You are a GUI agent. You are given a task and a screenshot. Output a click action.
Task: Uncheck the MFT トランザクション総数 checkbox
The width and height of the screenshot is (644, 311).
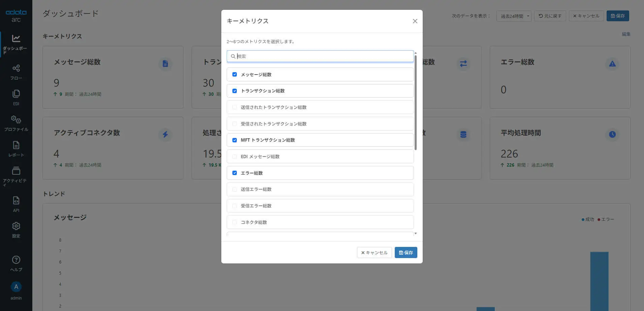(235, 140)
